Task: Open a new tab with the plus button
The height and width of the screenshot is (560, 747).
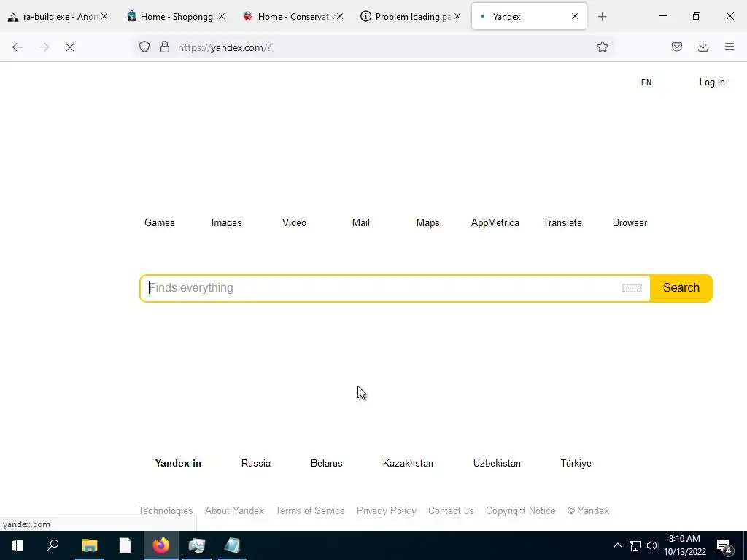Action: point(602,17)
